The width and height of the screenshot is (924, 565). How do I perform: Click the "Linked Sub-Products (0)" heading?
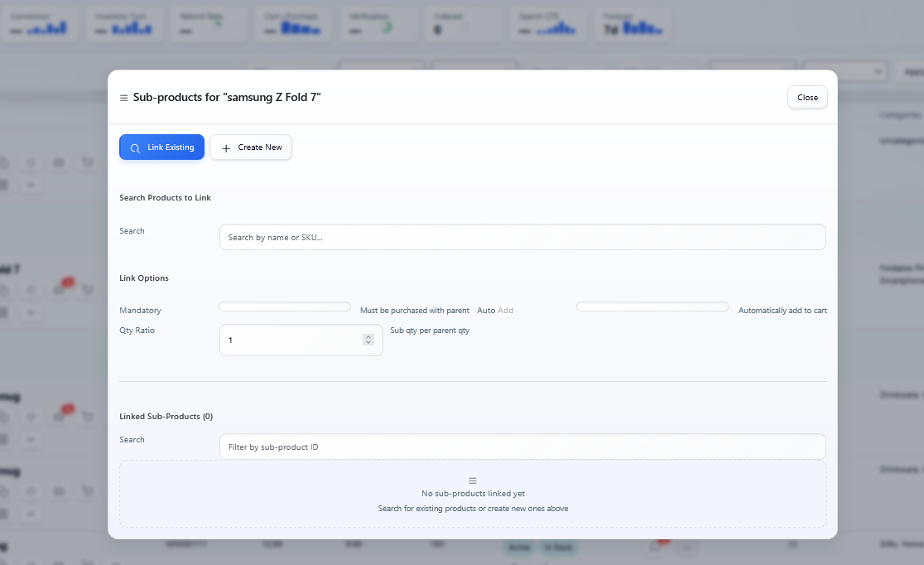166,417
